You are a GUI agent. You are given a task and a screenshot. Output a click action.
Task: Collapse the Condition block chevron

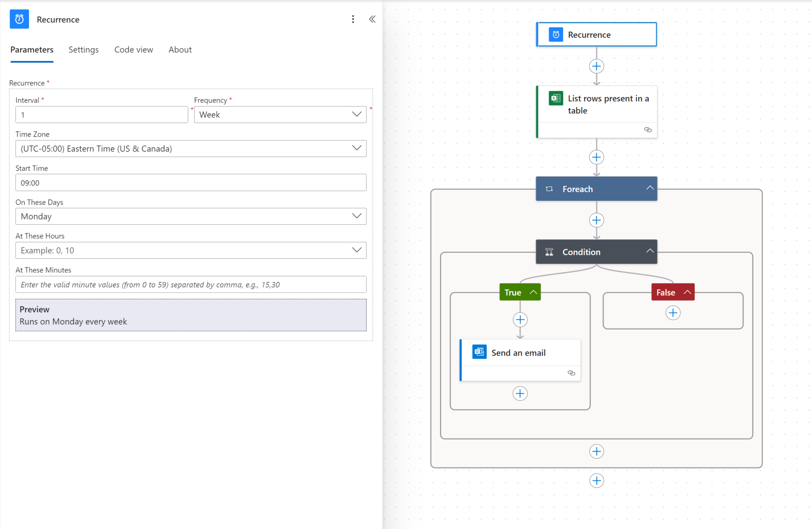coord(650,251)
